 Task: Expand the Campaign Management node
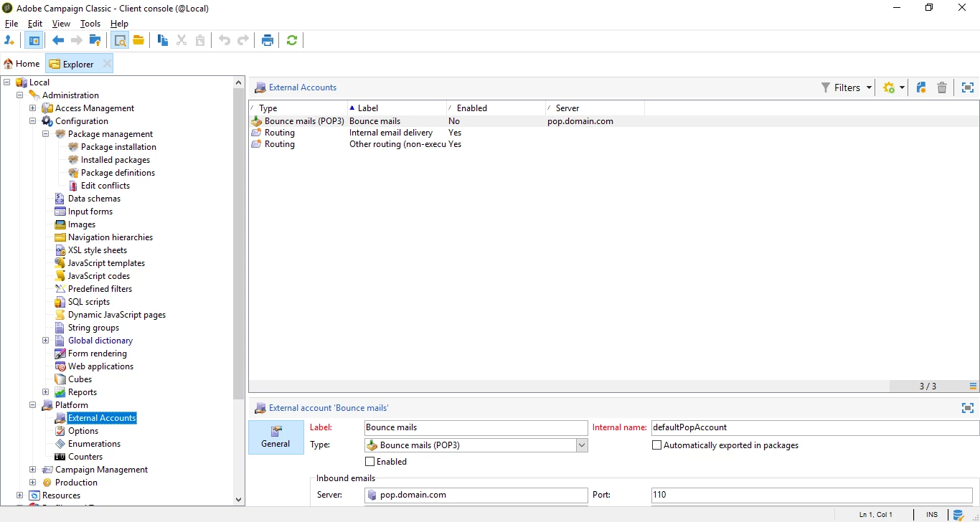click(33, 470)
